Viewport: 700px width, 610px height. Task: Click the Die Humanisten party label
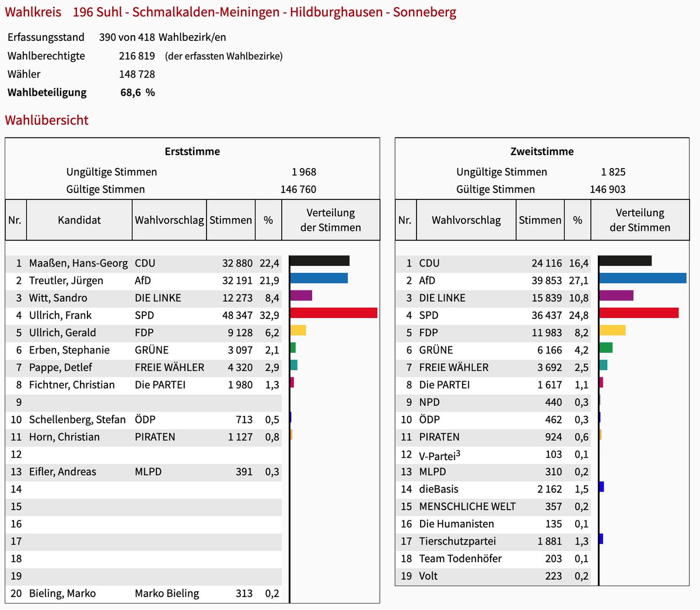pyautogui.click(x=457, y=524)
